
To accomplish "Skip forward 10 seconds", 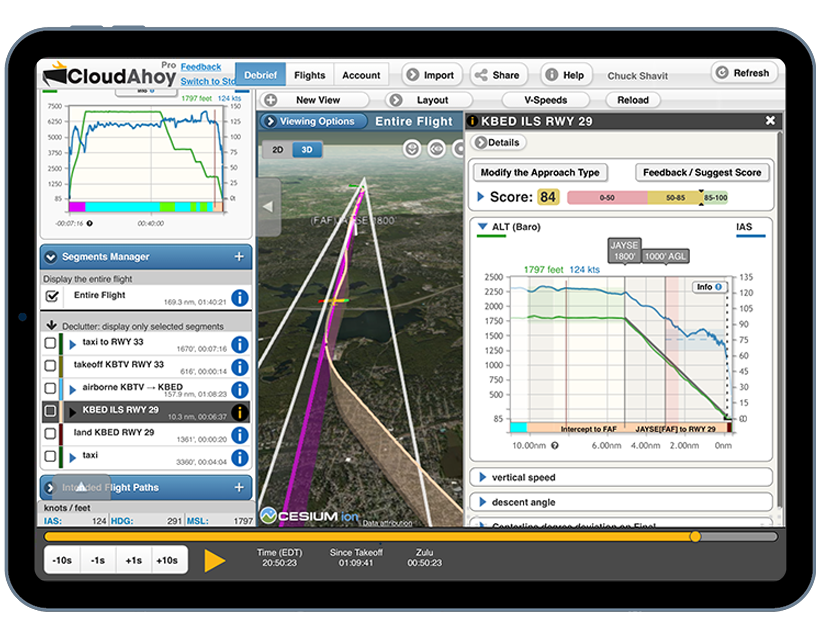I will point(167,560).
